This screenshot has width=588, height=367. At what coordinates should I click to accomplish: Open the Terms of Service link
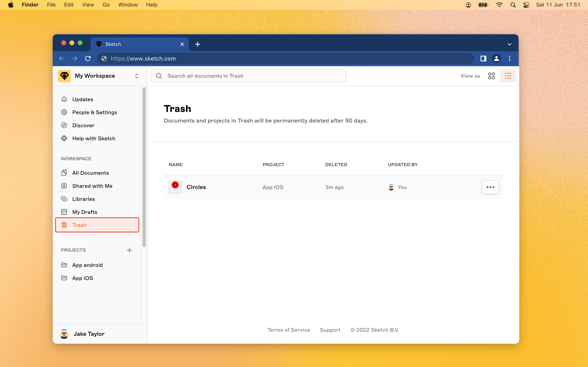tap(288, 330)
